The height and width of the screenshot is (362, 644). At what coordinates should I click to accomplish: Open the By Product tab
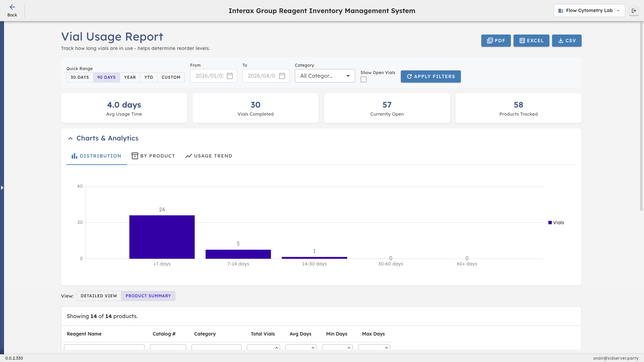coord(153,156)
